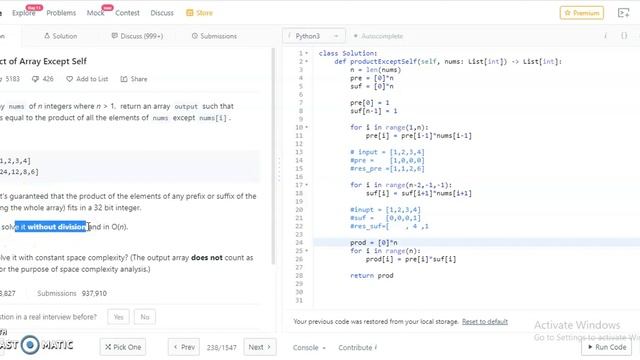Click 'suf[i] = suf[i+1]*nums[i+1]' code line
This screenshot has height=360, width=640.
coord(418,193)
